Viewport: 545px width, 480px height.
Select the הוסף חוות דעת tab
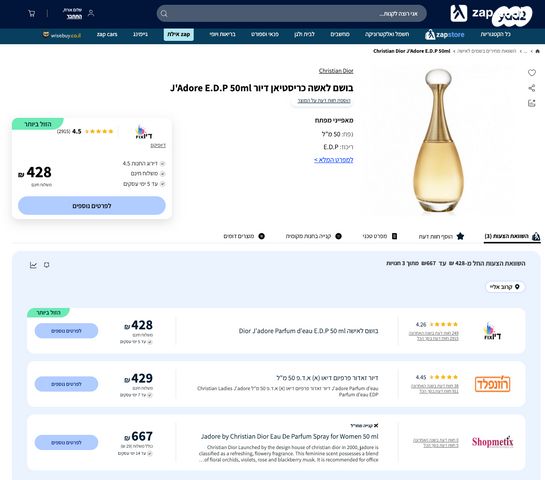(441, 236)
